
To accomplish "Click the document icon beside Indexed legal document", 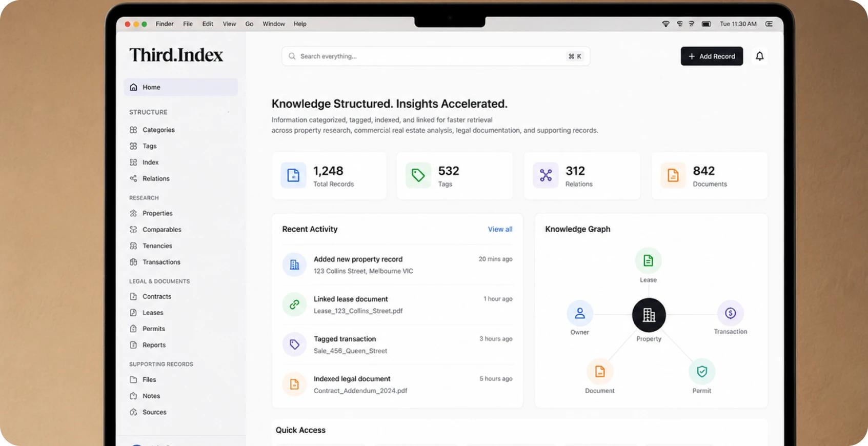I will tap(294, 384).
